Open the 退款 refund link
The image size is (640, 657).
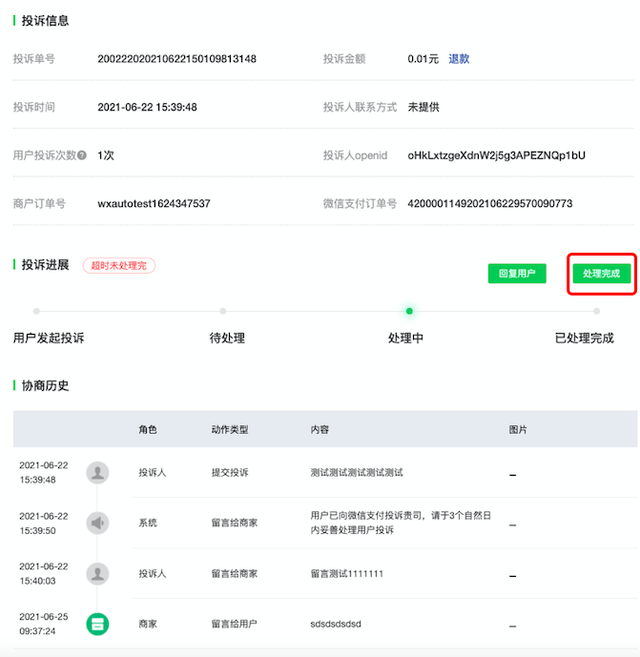(459, 59)
